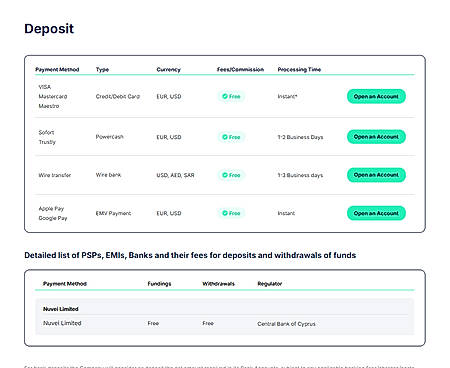Select the EUR, USD cell in Credit/Debit Card row
450x368 pixels.
pyautogui.click(x=169, y=96)
